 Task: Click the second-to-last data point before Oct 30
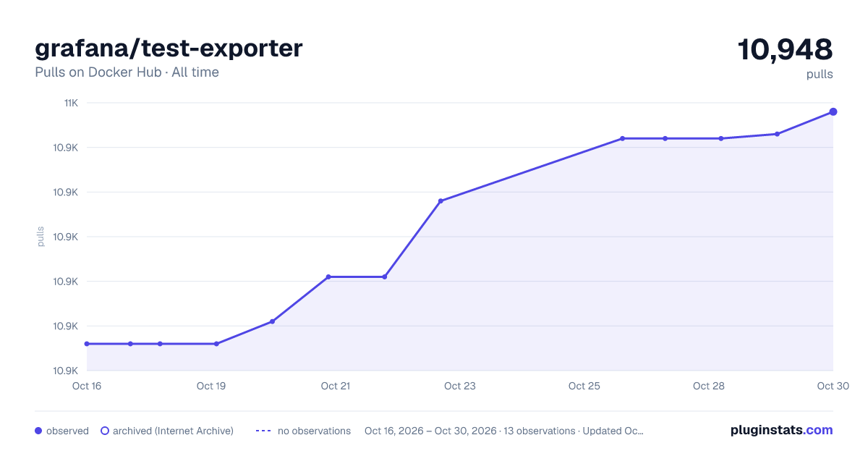pyautogui.click(x=777, y=134)
